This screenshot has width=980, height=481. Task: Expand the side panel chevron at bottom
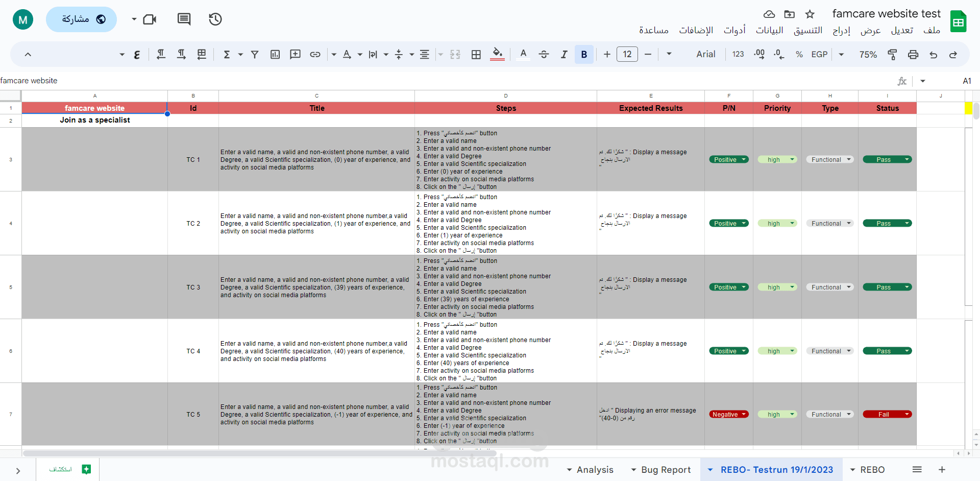[18, 471]
